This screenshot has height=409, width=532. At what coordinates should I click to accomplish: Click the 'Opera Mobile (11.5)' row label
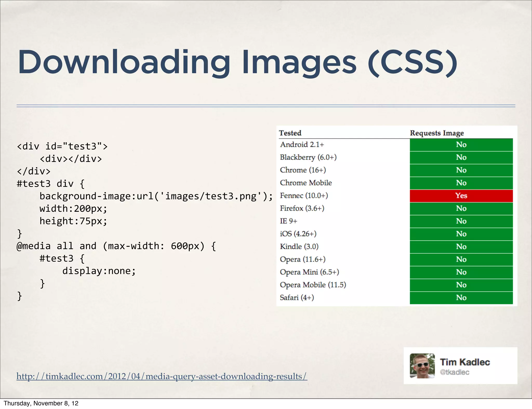[313, 285]
